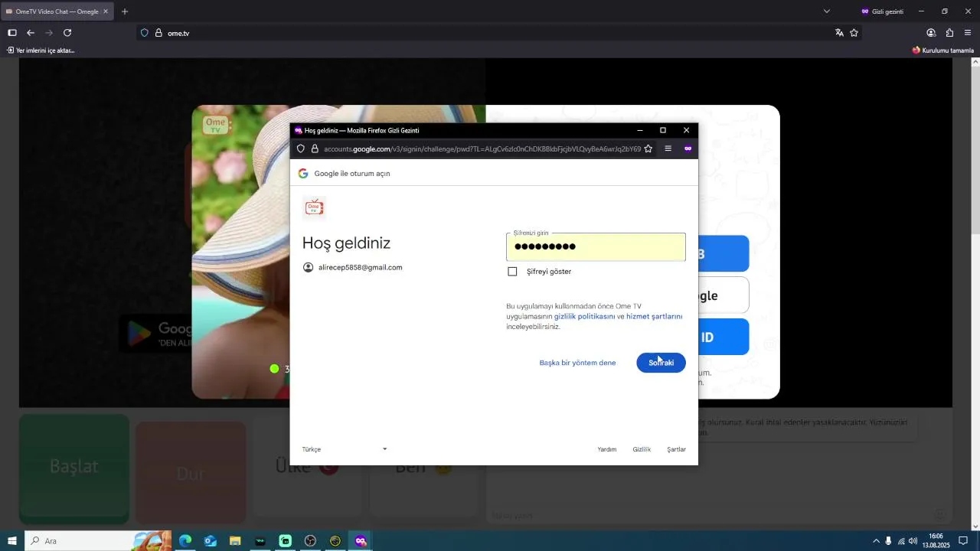Click the Ara taskbar search box
980x551 pixels.
pos(98,541)
